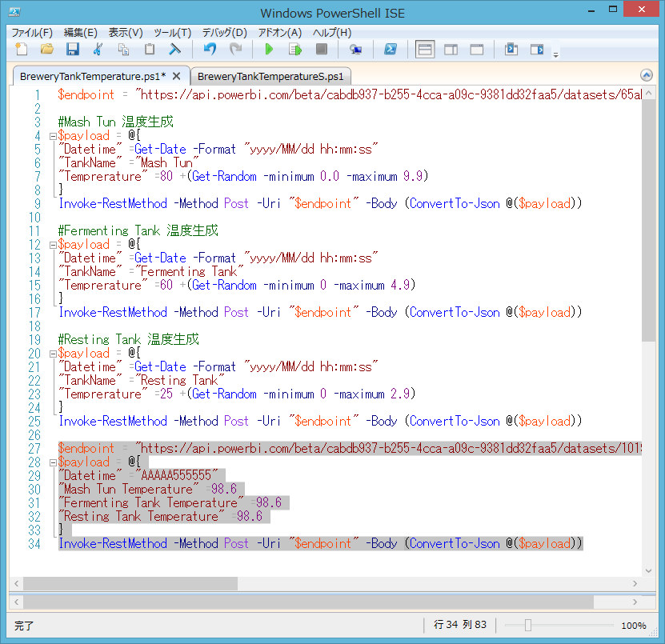
Task: Open the new remote PowerShell tab icon
Action: click(x=355, y=49)
